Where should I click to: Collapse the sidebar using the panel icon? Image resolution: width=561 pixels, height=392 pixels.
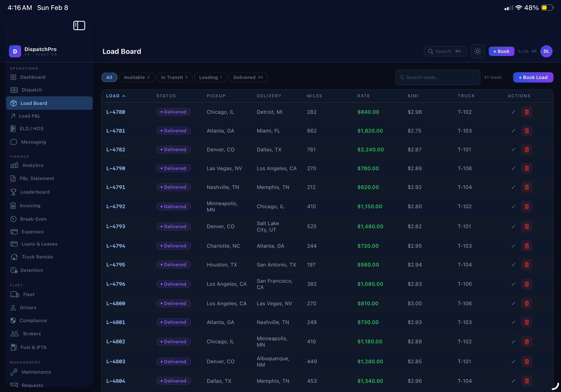(79, 26)
